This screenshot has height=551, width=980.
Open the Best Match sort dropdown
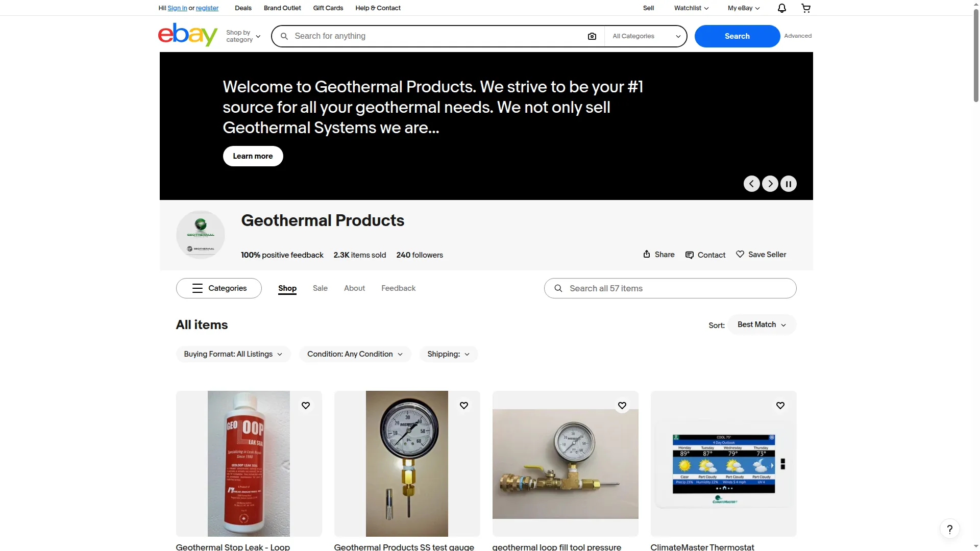click(x=762, y=324)
